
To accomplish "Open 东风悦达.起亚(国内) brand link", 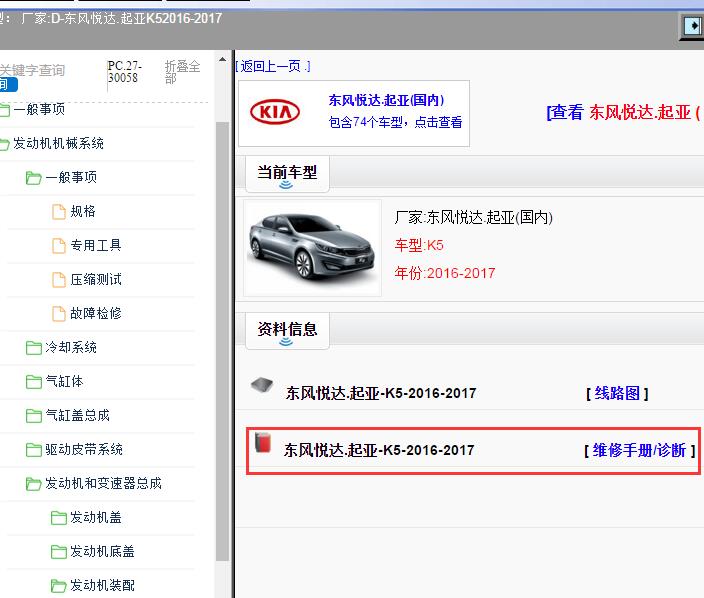I will click(386, 100).
